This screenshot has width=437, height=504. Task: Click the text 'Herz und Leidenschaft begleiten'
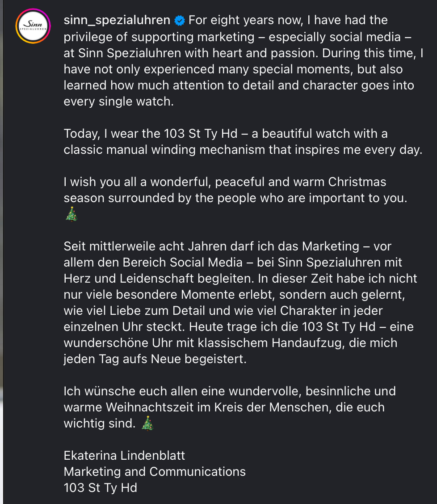point(159,278)
